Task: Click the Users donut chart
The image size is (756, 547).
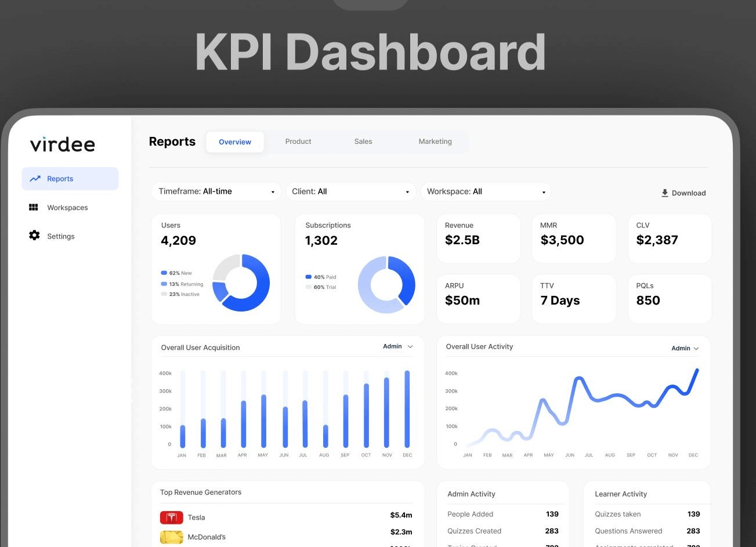Action: click(x=241, y=282)
